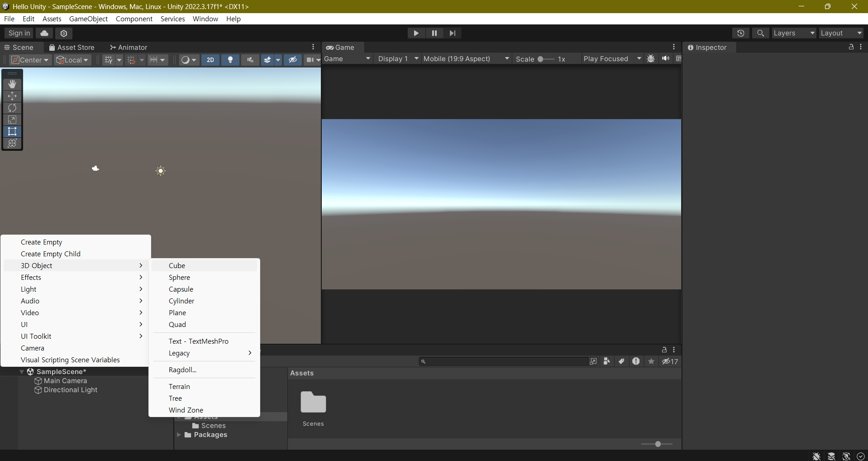Viewport: 868px width, 461px height.
Task: Click the search by type icon in Project
Action: tap(607, 361)
